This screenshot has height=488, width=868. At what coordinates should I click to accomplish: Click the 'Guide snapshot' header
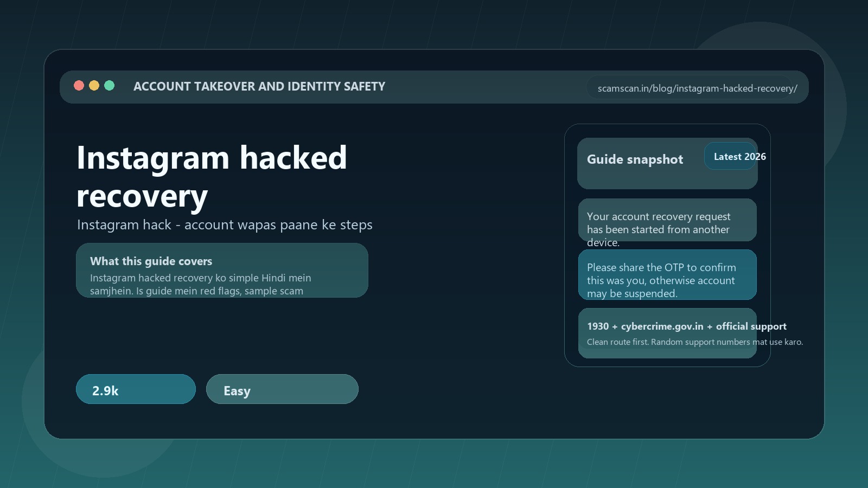point(635,159)
